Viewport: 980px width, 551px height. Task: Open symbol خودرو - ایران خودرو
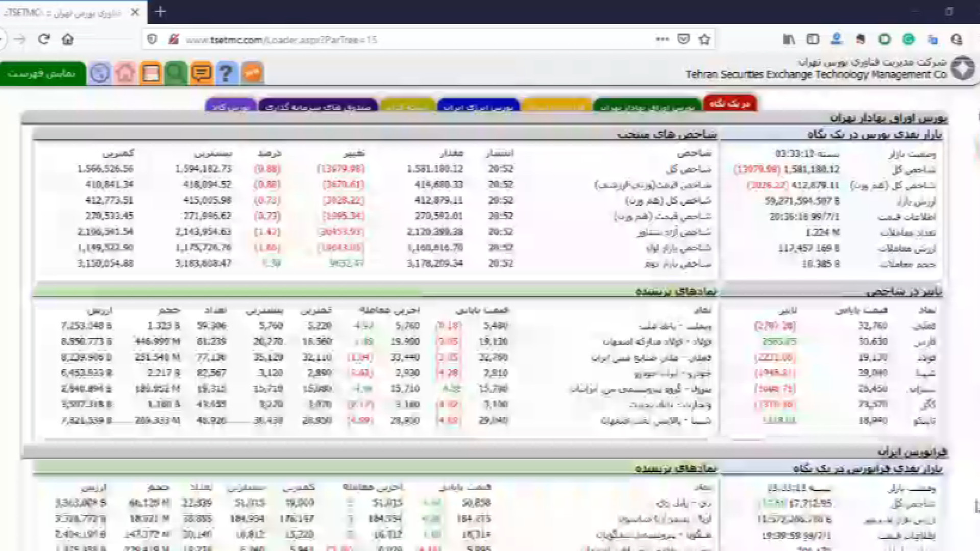pos(673,373)
